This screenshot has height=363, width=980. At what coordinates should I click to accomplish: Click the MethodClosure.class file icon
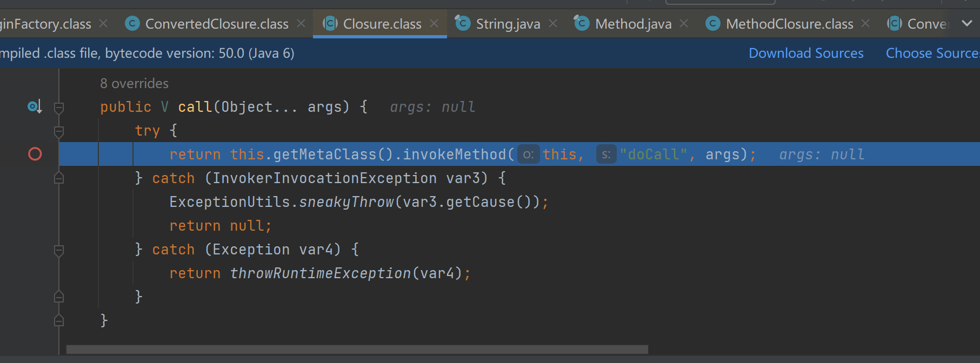tap(713, 24)
